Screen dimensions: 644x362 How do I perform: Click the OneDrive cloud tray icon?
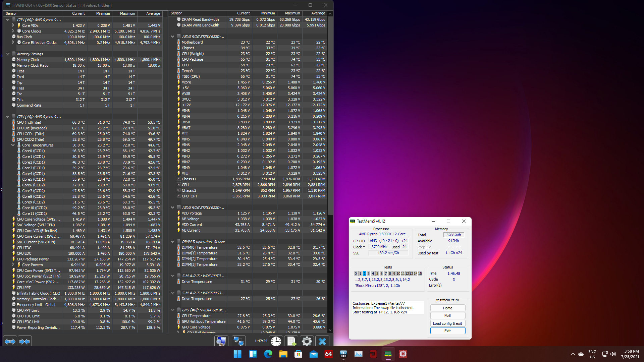[581, 354]
